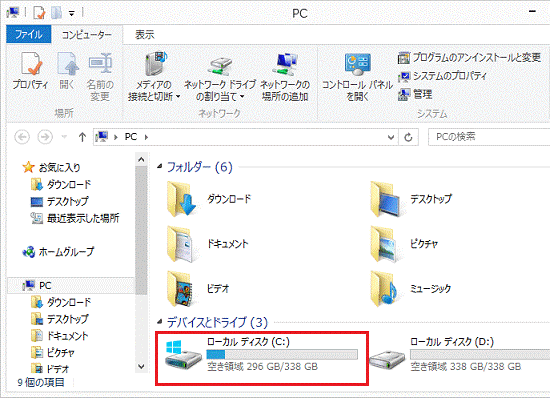The width and height of the screenshot is (550, 398).
Task: Click Manage (管理) in the ribbon
Action: coord(415,94)
